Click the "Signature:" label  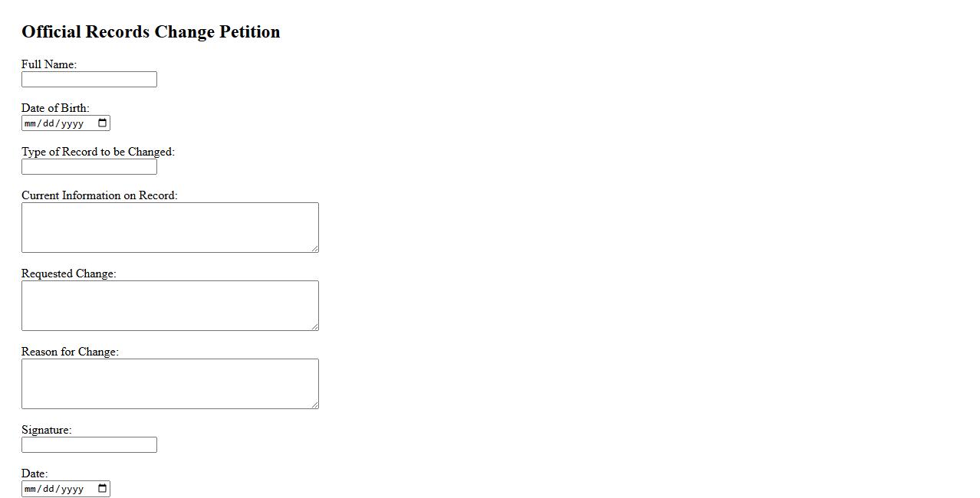pos(46,430)
